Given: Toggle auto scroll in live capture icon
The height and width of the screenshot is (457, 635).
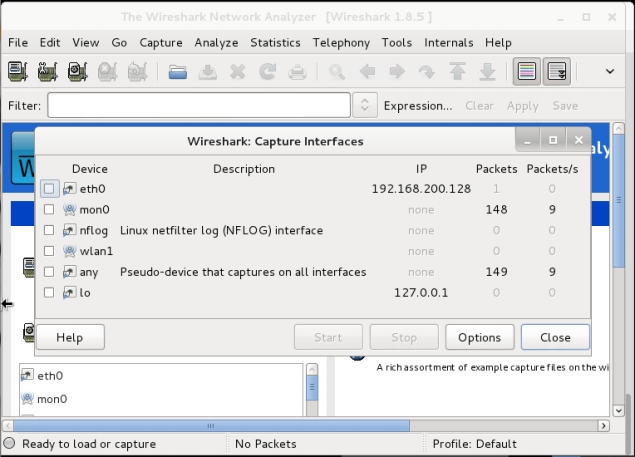Looking at the screenshot, I should (x=557, y=72).
